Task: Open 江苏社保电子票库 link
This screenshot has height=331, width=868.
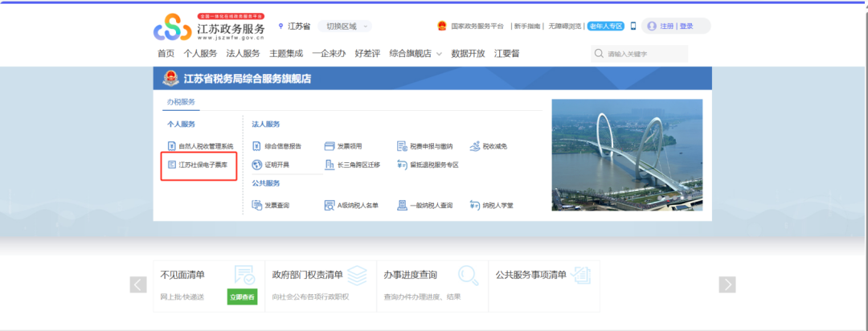Action: [x=201, y=165]
